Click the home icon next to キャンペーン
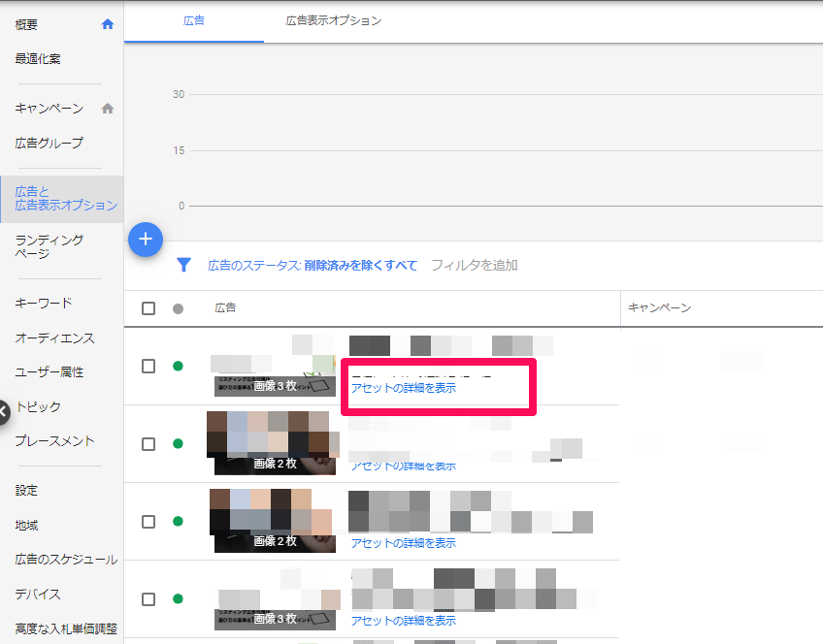823x644 pixels. pyautogui.click(x=108, y=109)
